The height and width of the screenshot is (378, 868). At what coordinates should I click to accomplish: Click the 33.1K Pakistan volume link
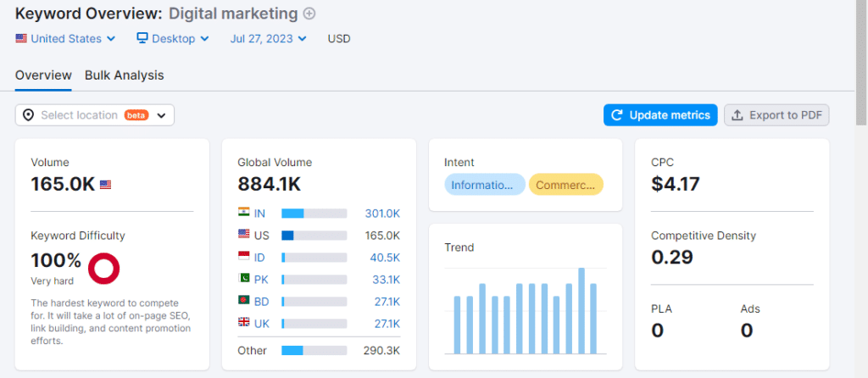386,280
